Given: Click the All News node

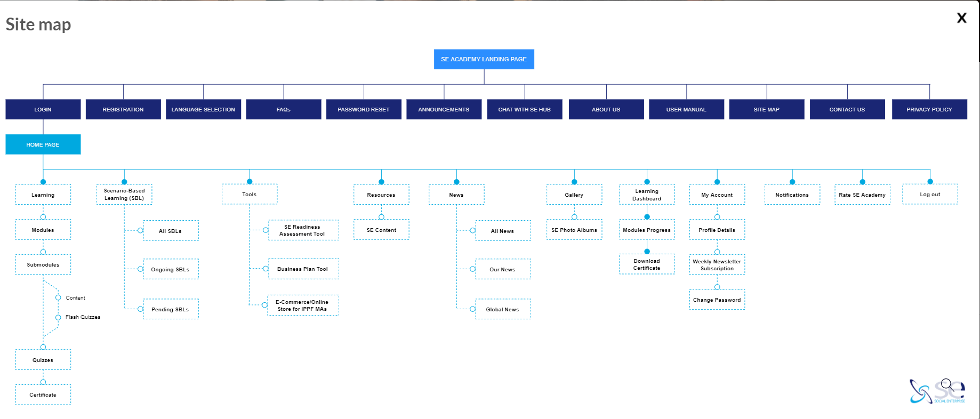Looking at the screenshot, I should [503, 231].
